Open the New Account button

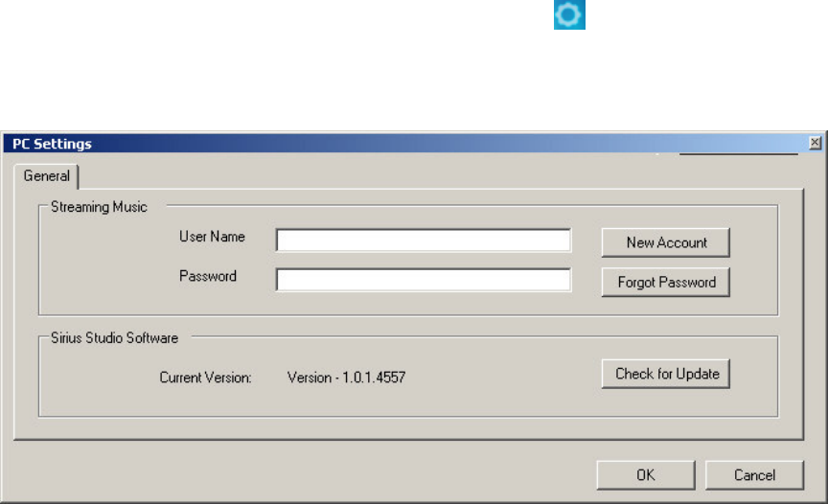[666, 242]
